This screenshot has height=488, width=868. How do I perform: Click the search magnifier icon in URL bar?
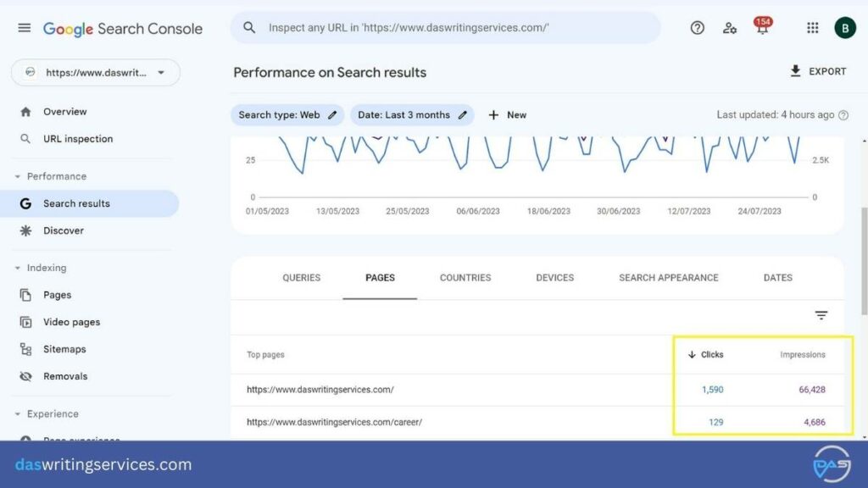[249, 28]
